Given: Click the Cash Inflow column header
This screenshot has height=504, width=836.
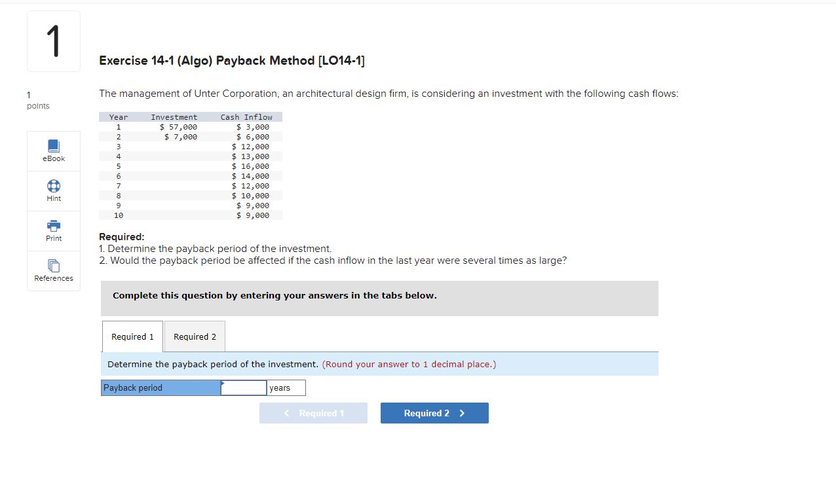Looking at the screenshot, I should 246,117.
